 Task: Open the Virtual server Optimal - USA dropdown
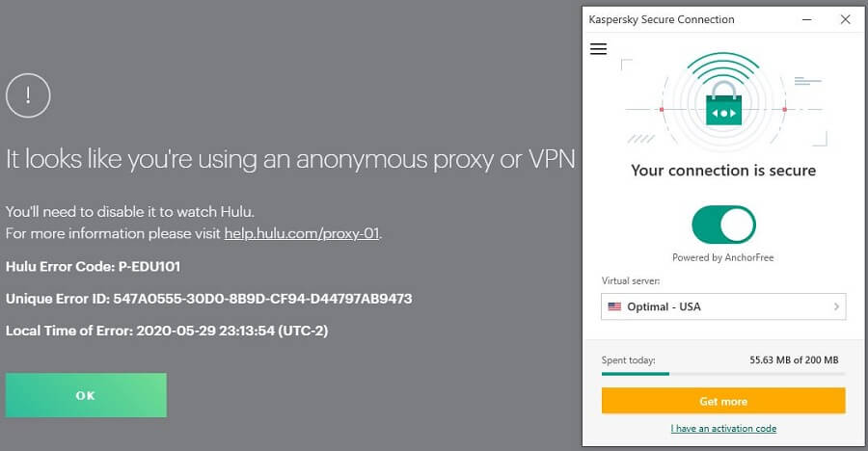[x=723, y=306]
